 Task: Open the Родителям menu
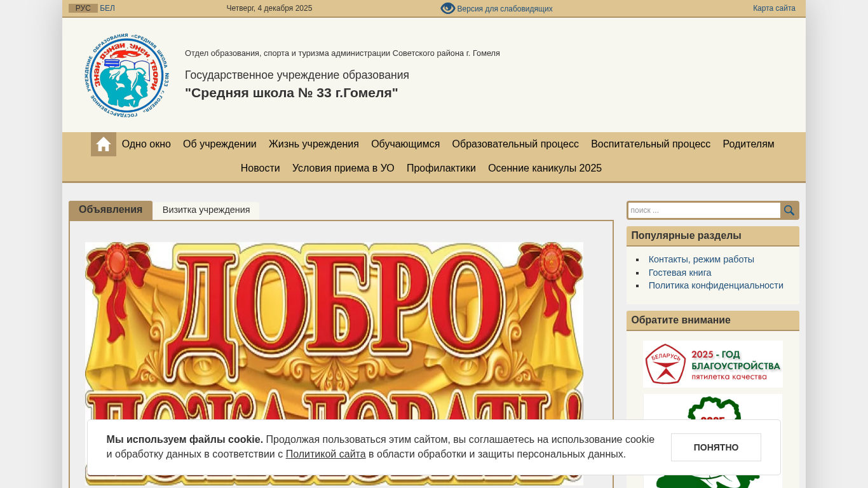[x=749, y=144]
